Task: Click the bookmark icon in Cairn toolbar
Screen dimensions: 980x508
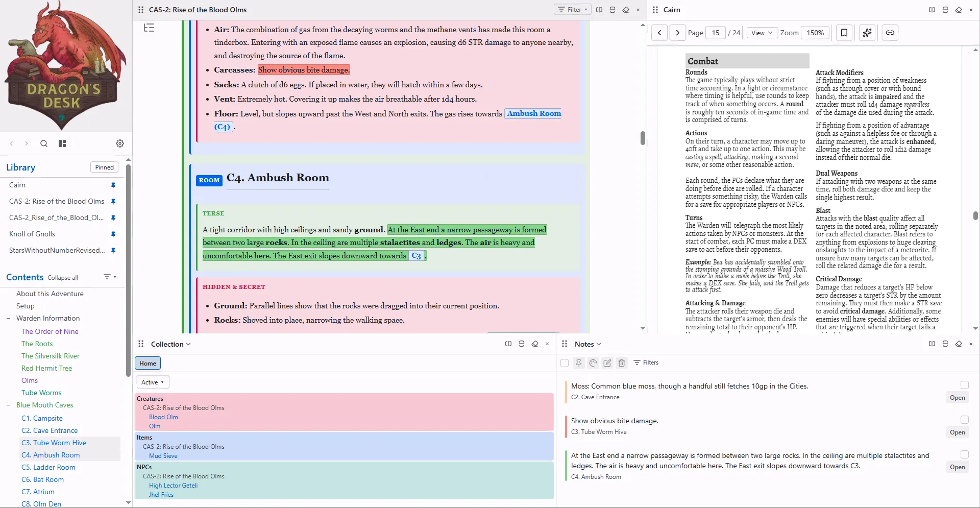Action: coord(844,33)
